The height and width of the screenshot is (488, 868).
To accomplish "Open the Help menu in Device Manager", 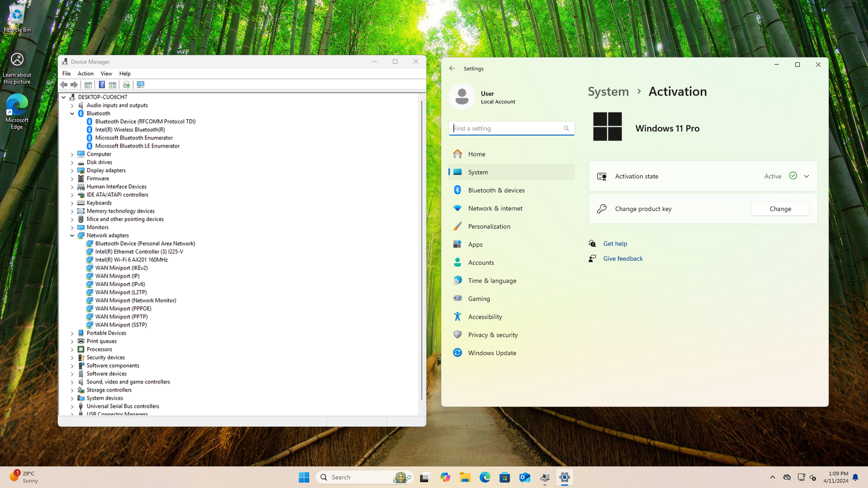I will [125, 74].
